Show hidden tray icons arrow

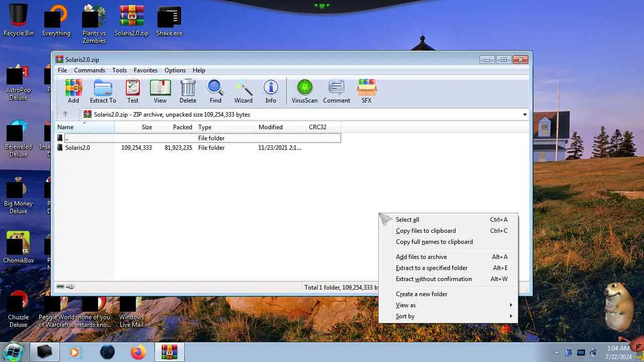pos(556,352)
